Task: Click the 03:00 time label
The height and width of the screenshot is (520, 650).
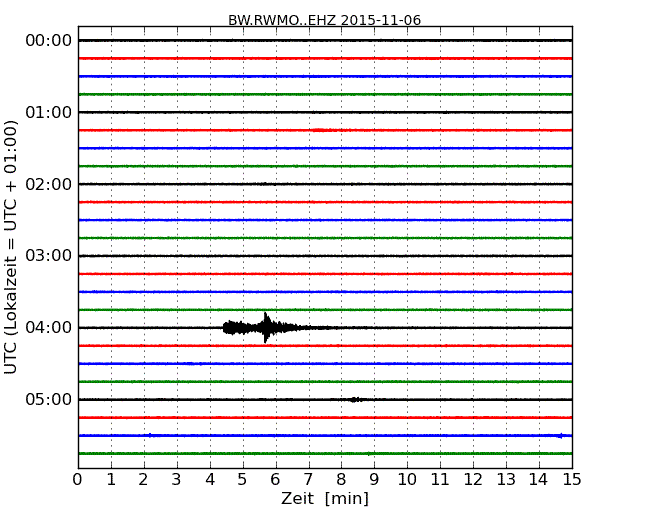Action: (49, 256)
